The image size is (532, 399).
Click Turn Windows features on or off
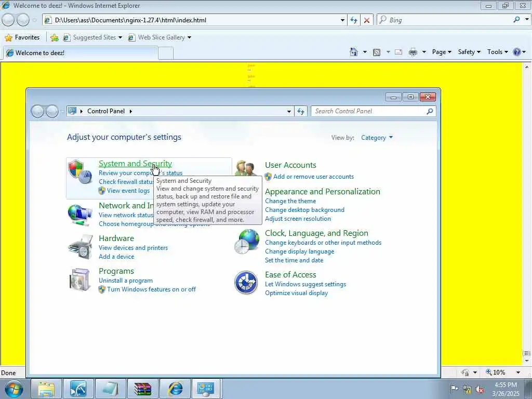(x=151, y=289)
